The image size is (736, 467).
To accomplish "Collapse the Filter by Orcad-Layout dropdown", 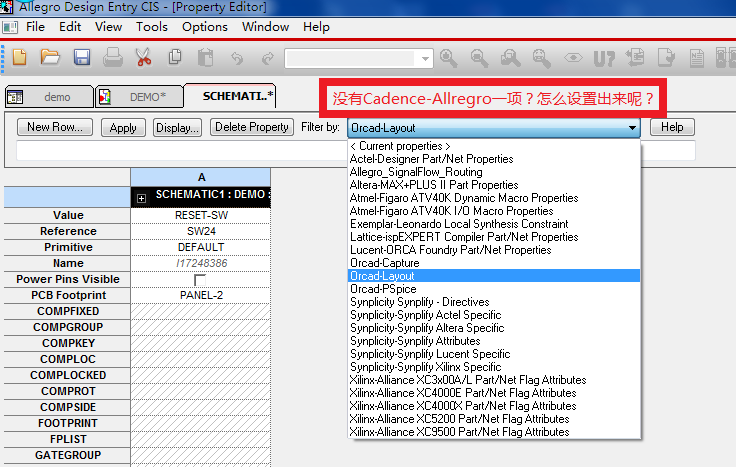I will [x=632, y=128].
